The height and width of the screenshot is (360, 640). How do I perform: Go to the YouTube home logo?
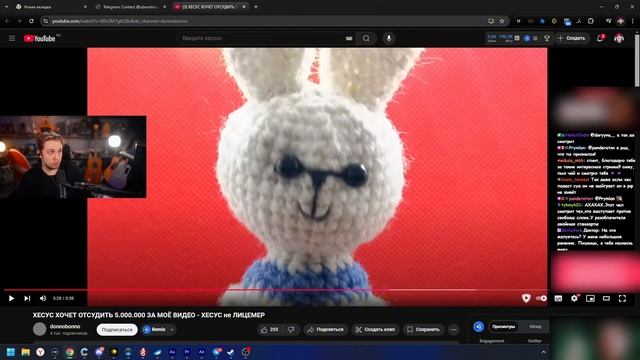(40, 38)
